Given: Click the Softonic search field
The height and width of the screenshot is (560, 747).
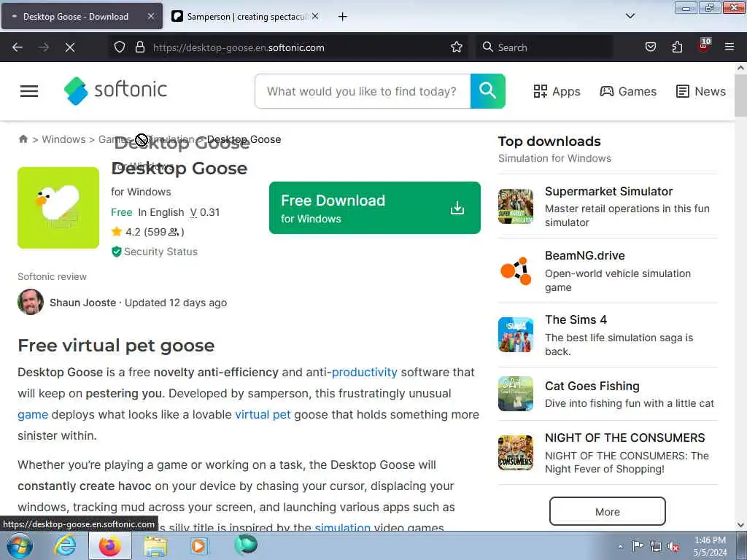Looking at the screenshot, I should click(363, 91).
